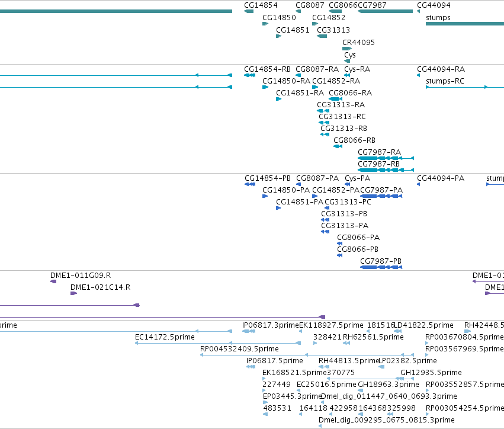Select EST LD41822.5prime
504x429 pixels.
(398, 331)
